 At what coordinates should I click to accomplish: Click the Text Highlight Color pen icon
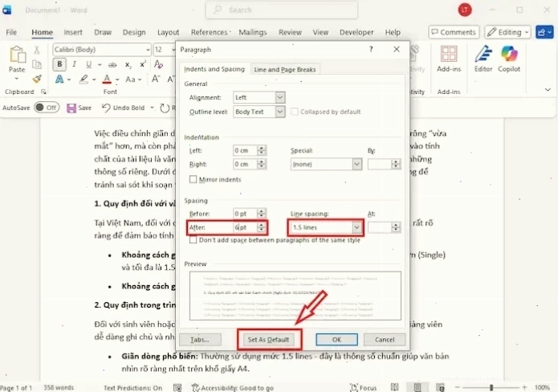[83, 79]
